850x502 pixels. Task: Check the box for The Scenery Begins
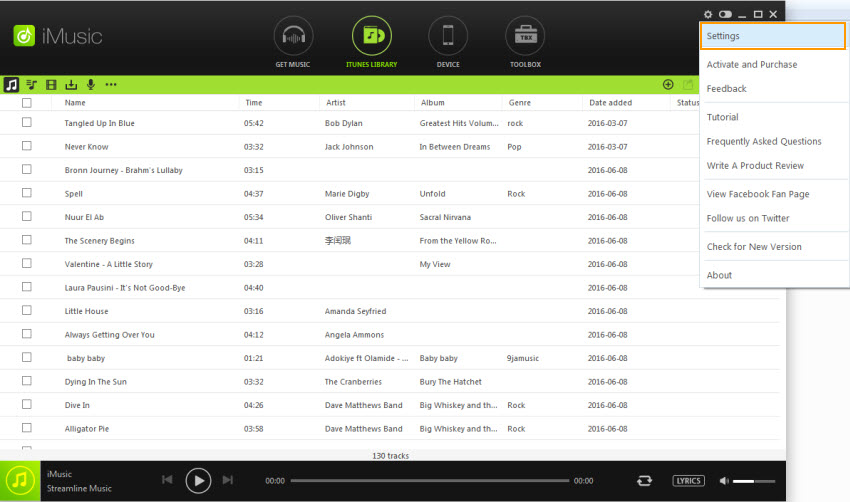[x=27, y=240]
